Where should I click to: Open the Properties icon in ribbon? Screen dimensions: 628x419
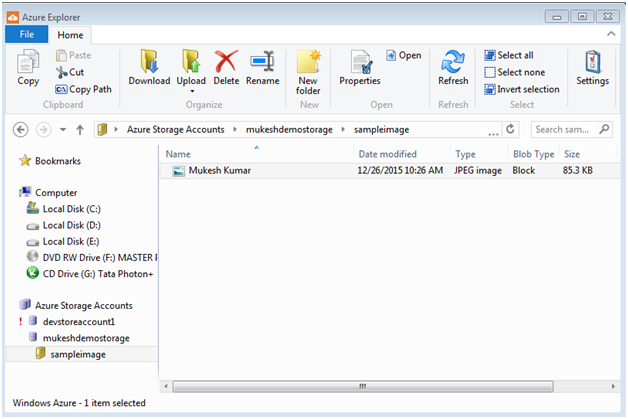click(x=360, y=62)
